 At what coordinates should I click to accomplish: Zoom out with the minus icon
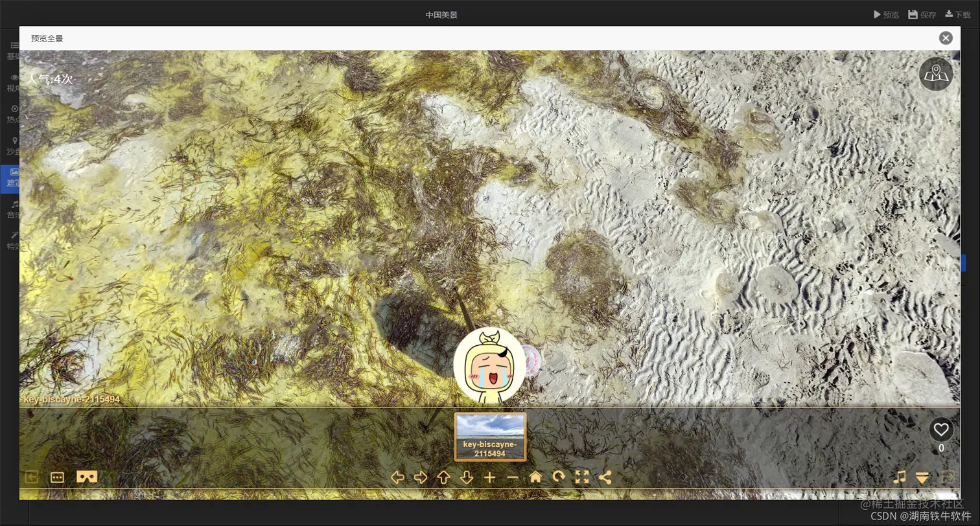[513, 477]
